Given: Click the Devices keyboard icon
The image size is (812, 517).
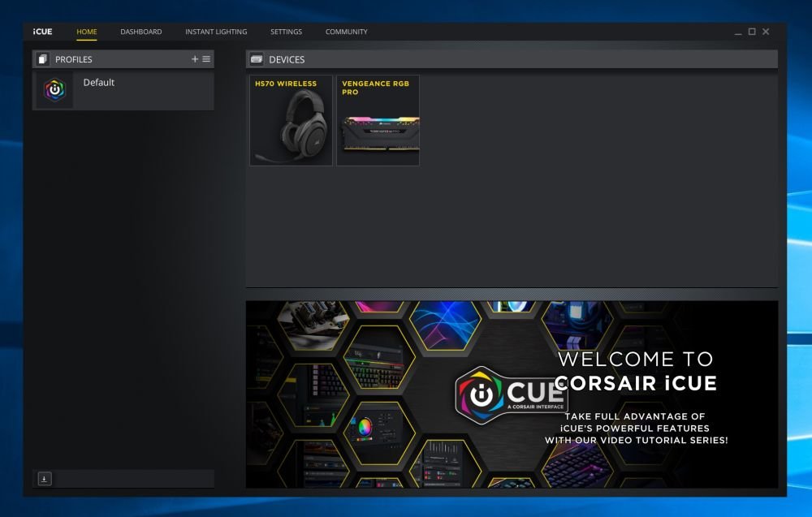Looking at the screenshot, I should tap(257, 59).
